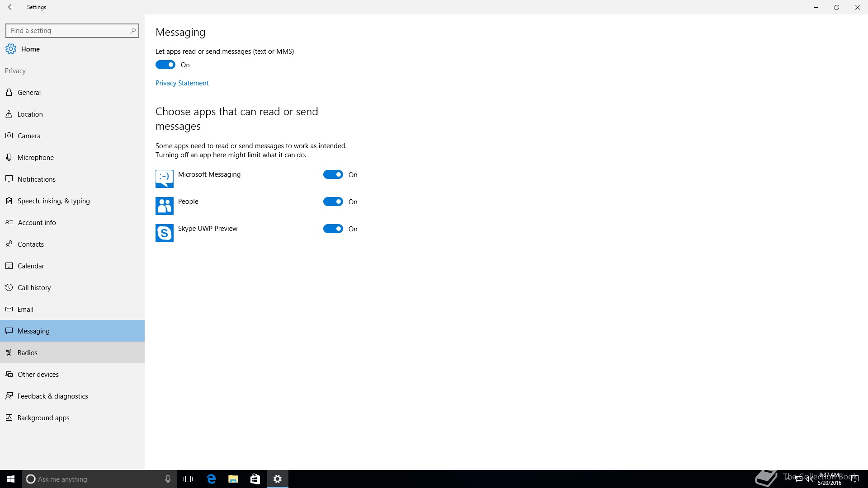
Task: Open Task View from taskbar
Action: 188,479
